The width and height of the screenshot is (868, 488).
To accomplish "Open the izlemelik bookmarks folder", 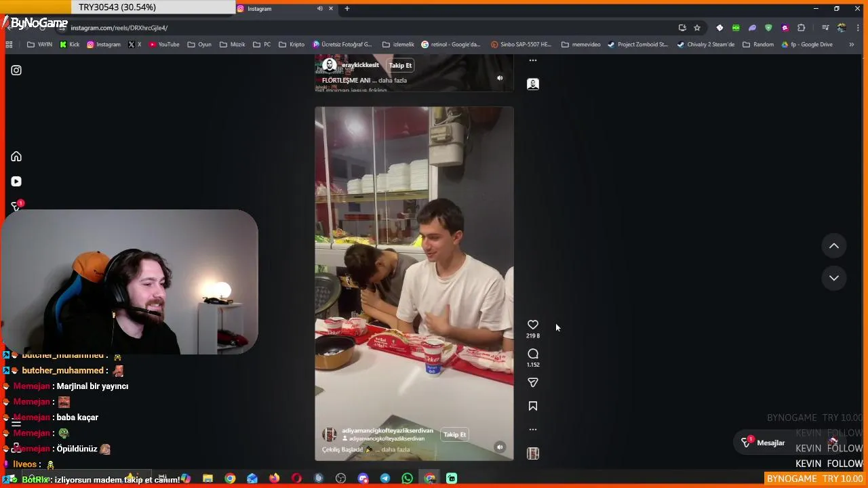I will 398,45.
